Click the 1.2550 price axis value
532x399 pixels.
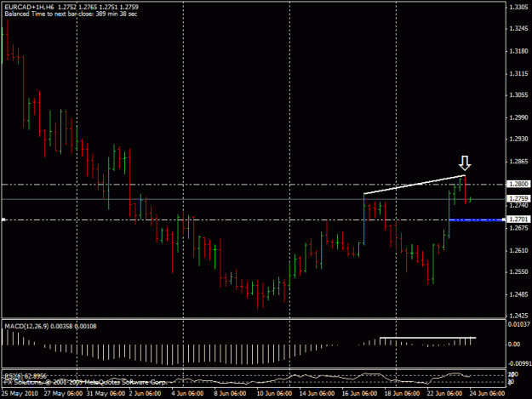click(518, 272)
